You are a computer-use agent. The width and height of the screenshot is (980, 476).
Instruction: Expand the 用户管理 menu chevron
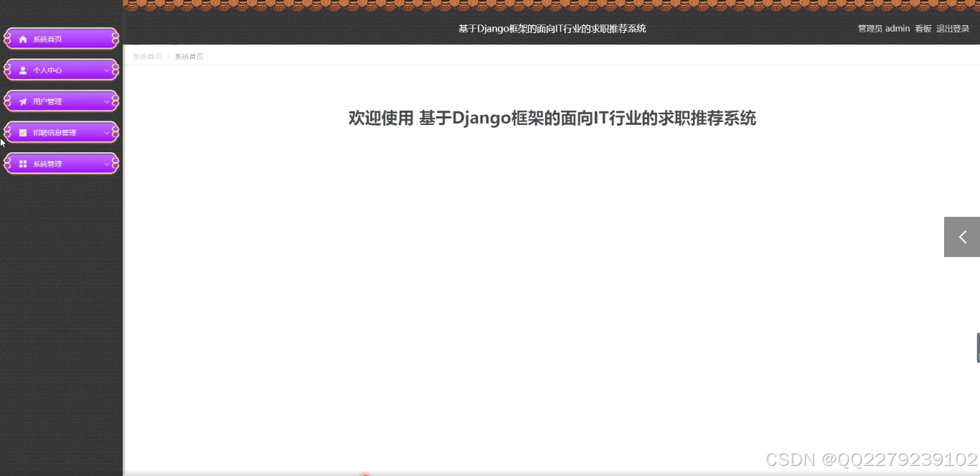pos(107,101)
